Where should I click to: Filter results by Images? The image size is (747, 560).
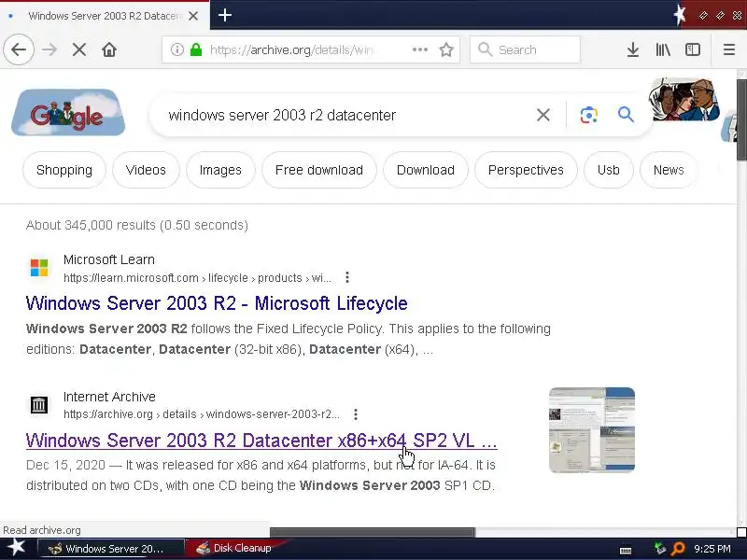click(x=220, y=170)
